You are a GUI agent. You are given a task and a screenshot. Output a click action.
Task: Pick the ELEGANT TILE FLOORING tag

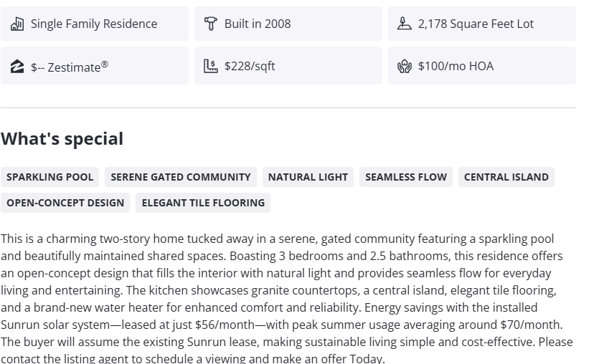[203, 203]
